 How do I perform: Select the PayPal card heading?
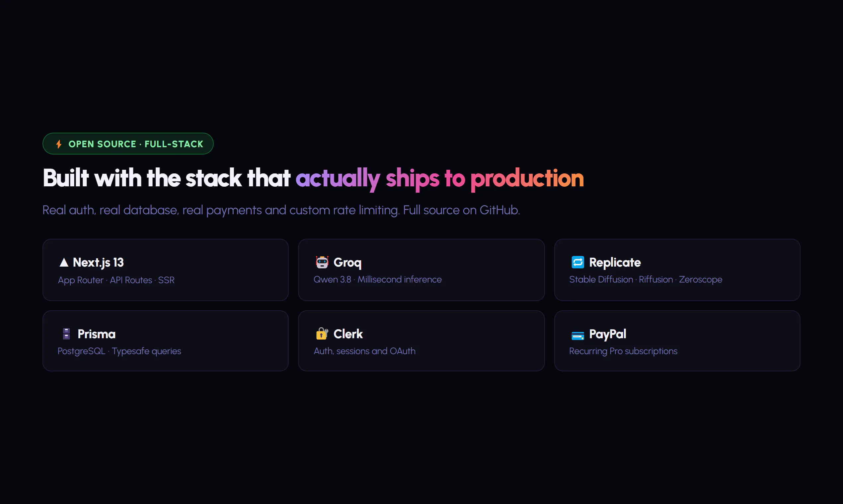point(607,334)
